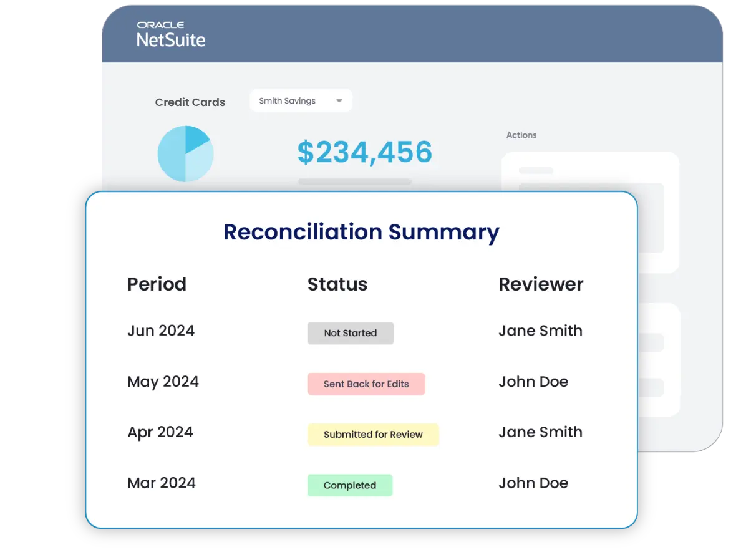The width and height of the screenshot is (746, 560).
Task: Click the progress bar under the $234,456 balance
Action: (x=354, y=181)
